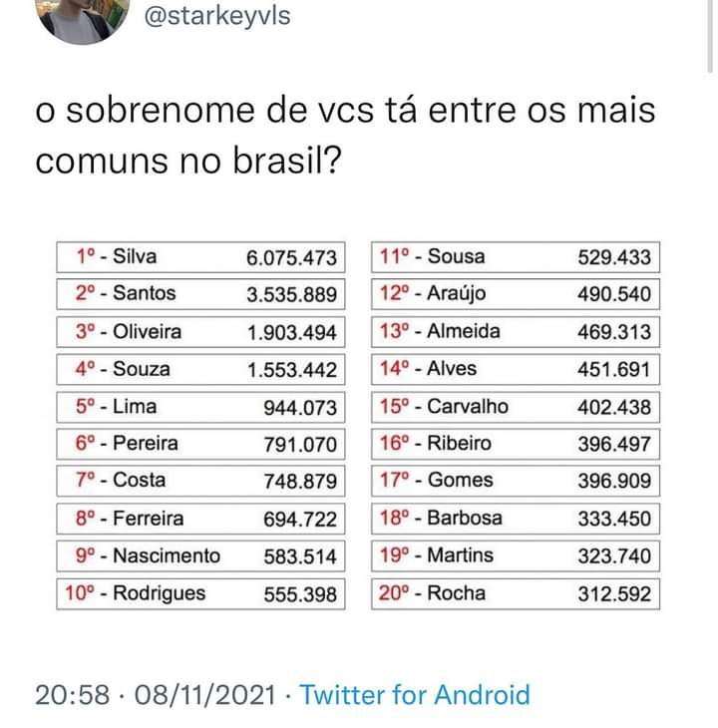Open the Twitter for Android link
Image resolution: width=718 pixels, height=728 pixels.
tap(415, 694)
